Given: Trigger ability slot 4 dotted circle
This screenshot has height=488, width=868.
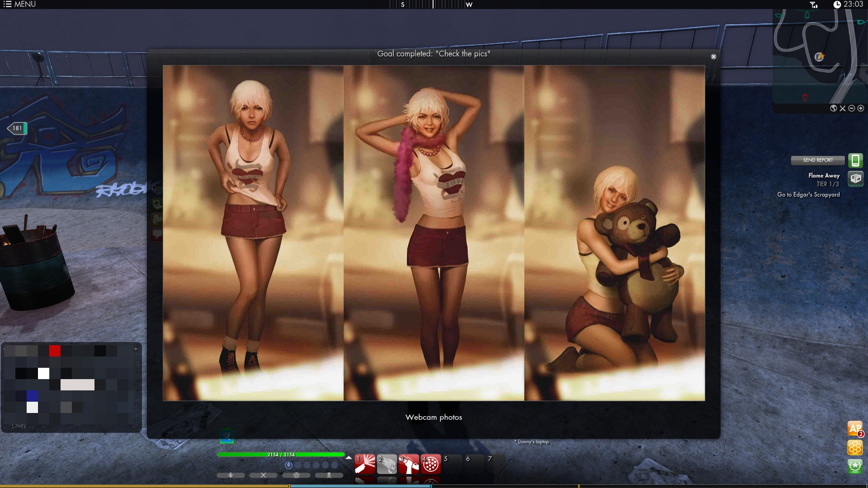Looking at the screenshot, I should tap(431, 464).
